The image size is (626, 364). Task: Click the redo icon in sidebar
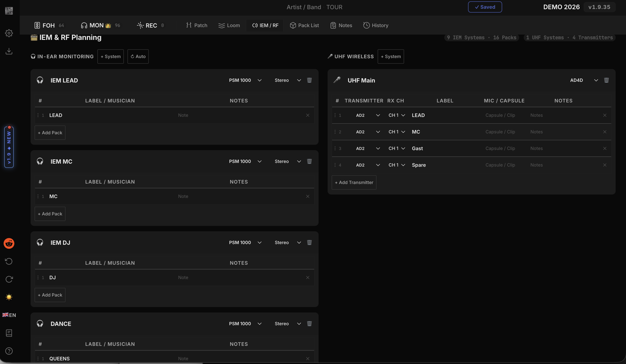(9, 279)
